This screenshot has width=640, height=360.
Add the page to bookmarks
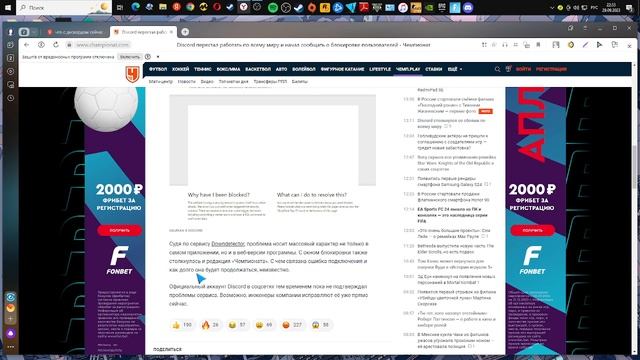click(x=538, y=45)
